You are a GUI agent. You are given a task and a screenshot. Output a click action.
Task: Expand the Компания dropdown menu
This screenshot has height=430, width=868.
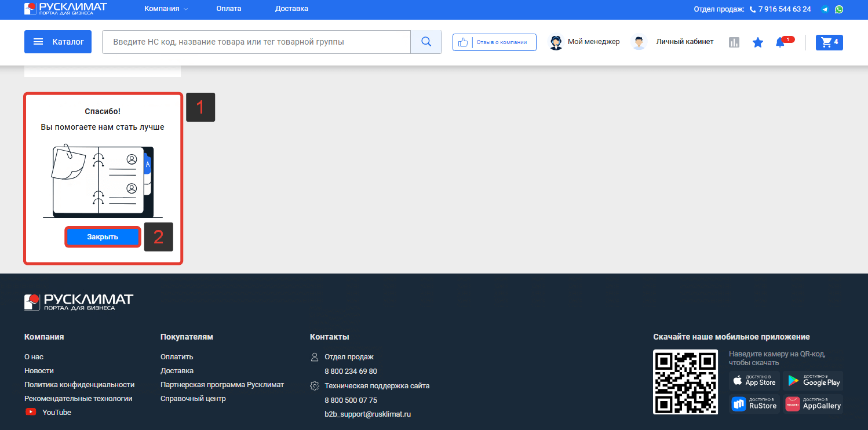click(166, 9)
